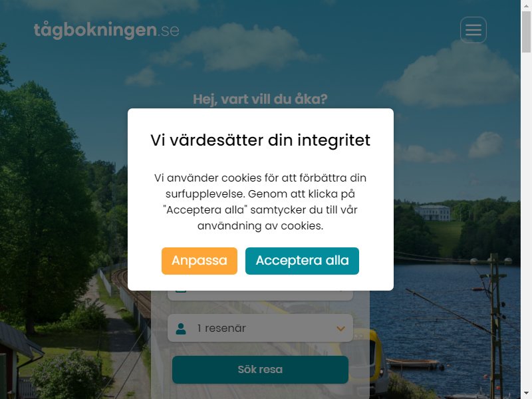This screenshot has height=399, width=532.
Task: Click the empty scrollbar track below thumb
Action: 526,221
